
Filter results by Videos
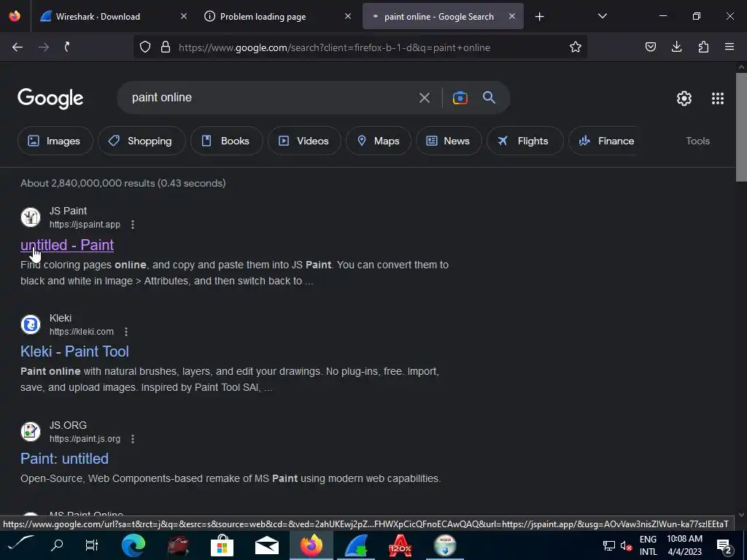pos(304,141)
